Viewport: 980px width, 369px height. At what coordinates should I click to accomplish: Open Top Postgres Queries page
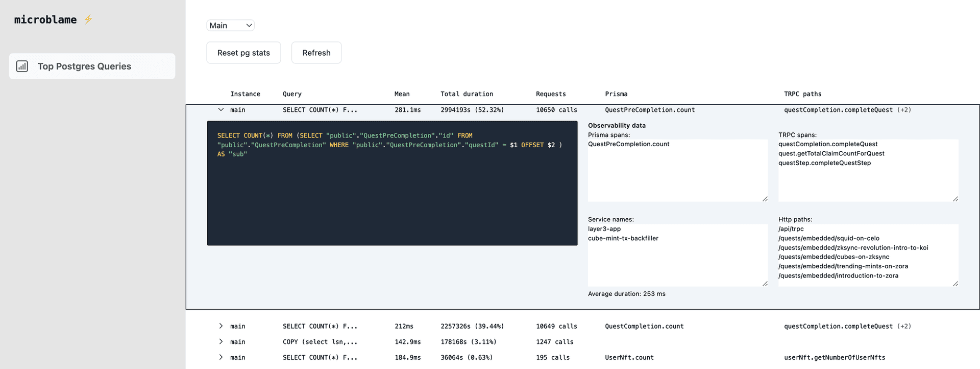pos(84,66)
